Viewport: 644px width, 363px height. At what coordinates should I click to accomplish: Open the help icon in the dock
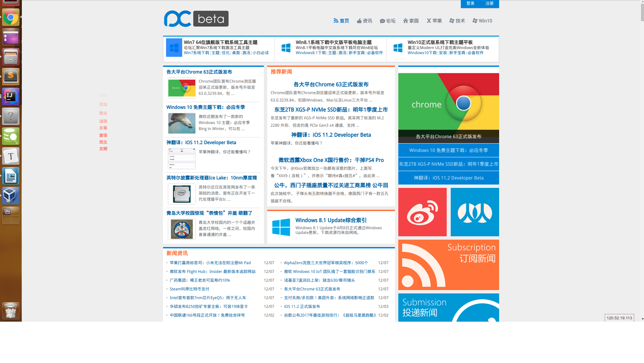[11, 116]
